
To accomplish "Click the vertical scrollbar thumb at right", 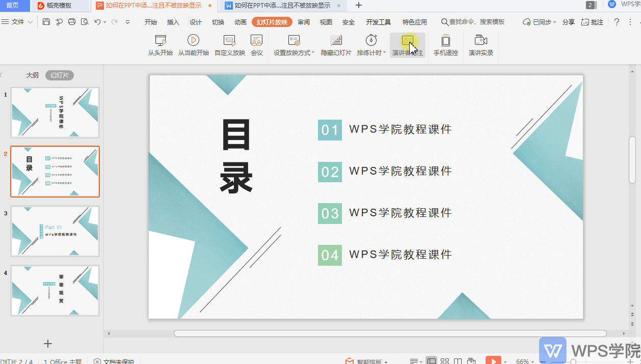I will [632, 160].
